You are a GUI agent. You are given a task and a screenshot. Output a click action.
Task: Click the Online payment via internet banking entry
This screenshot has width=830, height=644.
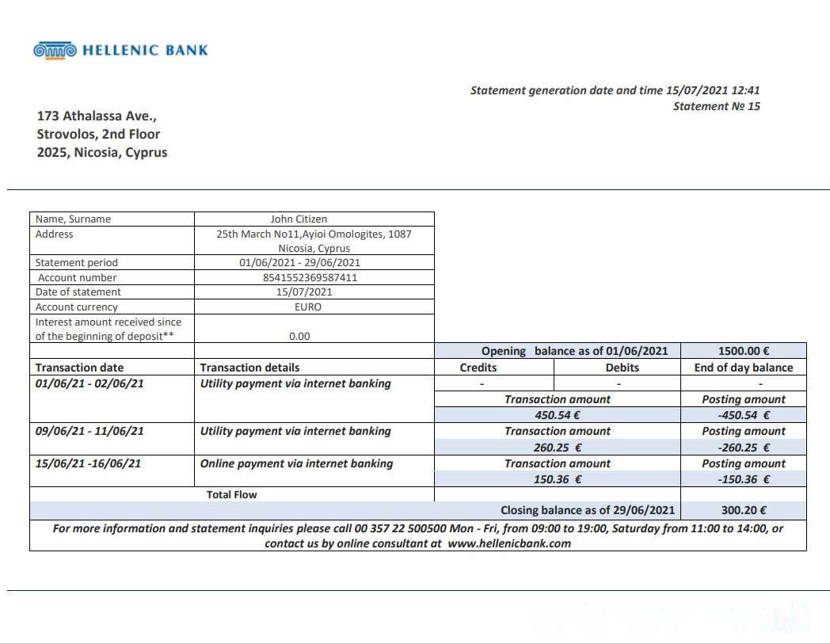tap(296, 463)
